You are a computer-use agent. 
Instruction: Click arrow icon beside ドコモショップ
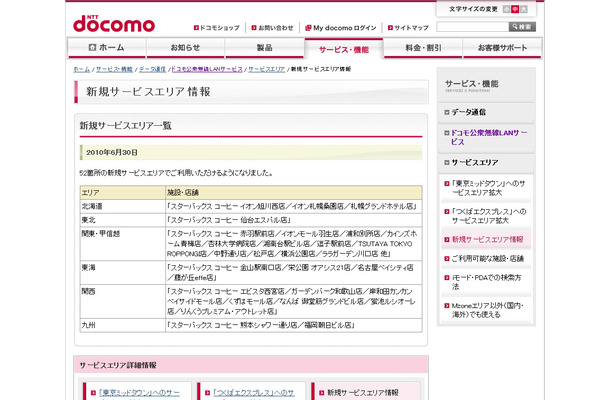tap(196, 28)
